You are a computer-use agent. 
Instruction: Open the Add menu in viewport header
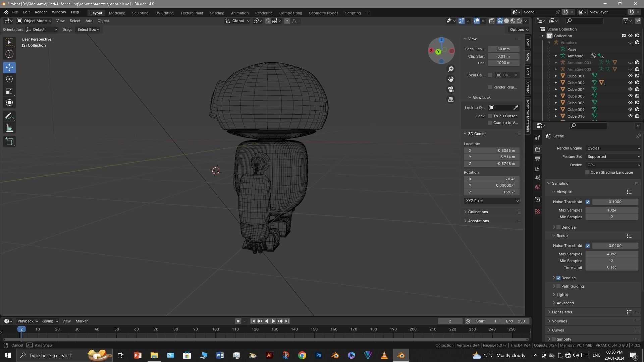(89, 21)
